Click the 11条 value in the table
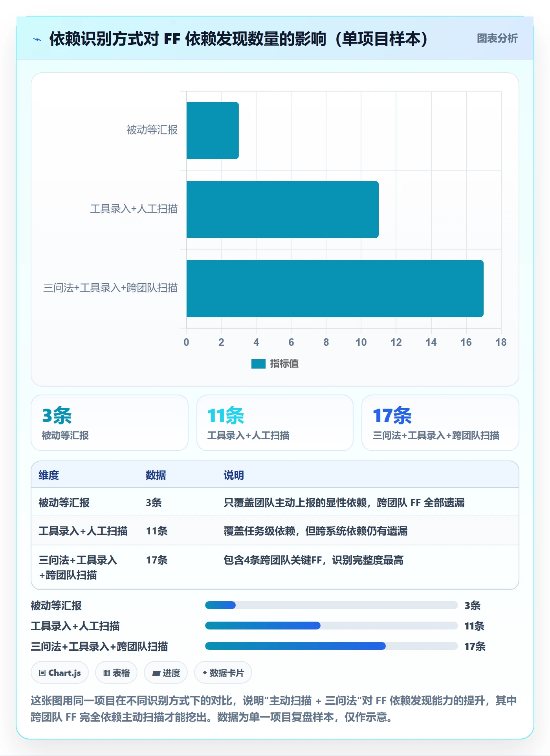550x756 pixels. click(x=157, y=531)
